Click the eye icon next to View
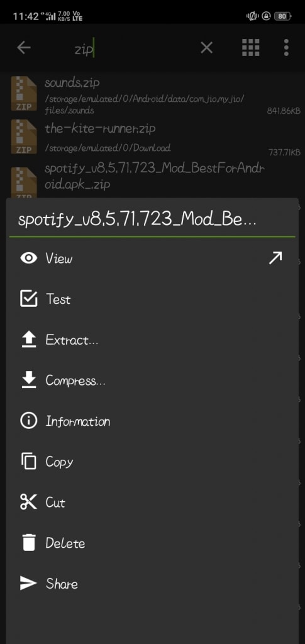Image resolution: width=305 pixels, height=644 pixels. click(28, 258)
